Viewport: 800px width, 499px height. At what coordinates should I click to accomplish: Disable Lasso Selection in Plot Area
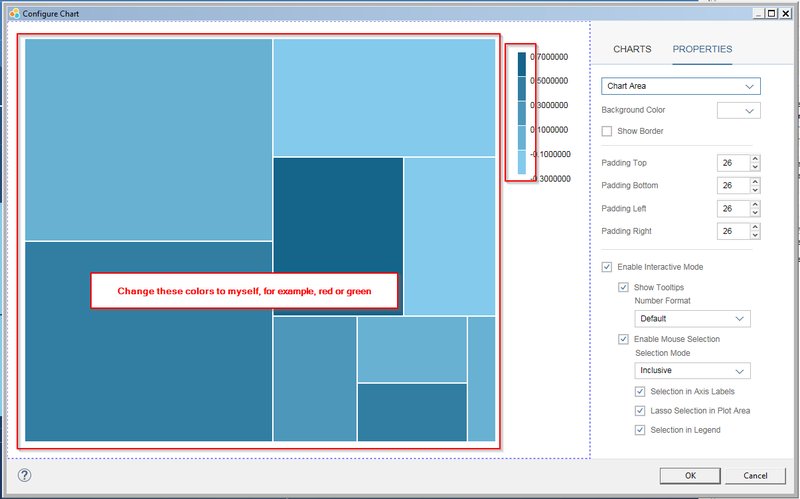(x=640, y=411)
